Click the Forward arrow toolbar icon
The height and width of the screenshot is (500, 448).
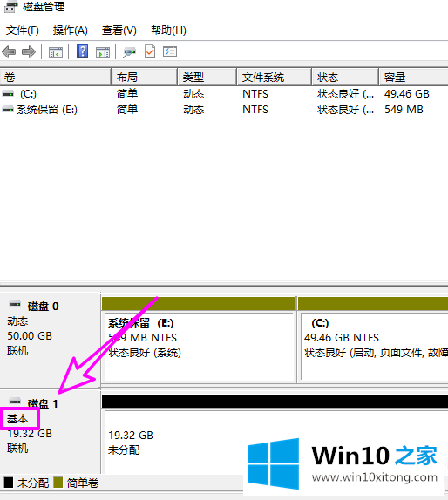29,51
